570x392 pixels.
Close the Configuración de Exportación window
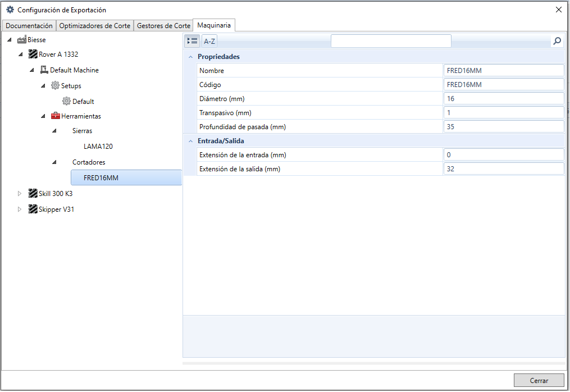pyautogui.click(x=559, y=10)
